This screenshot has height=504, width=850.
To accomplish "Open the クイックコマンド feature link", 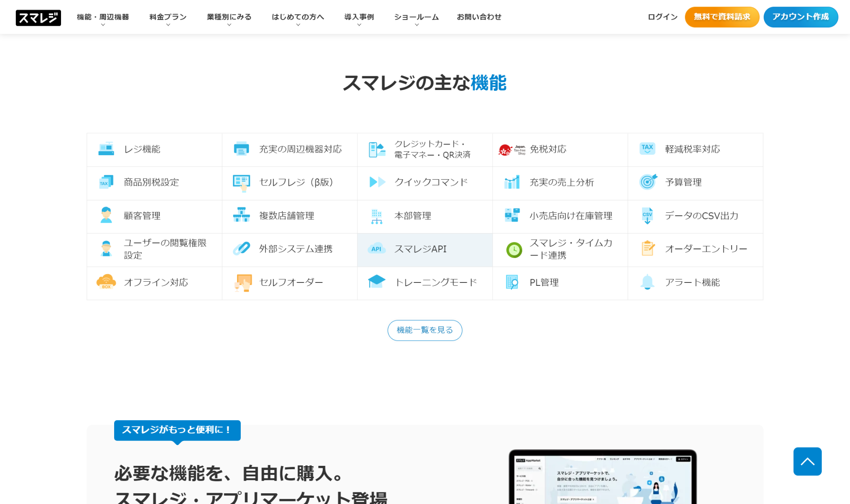I will (425, 183).
